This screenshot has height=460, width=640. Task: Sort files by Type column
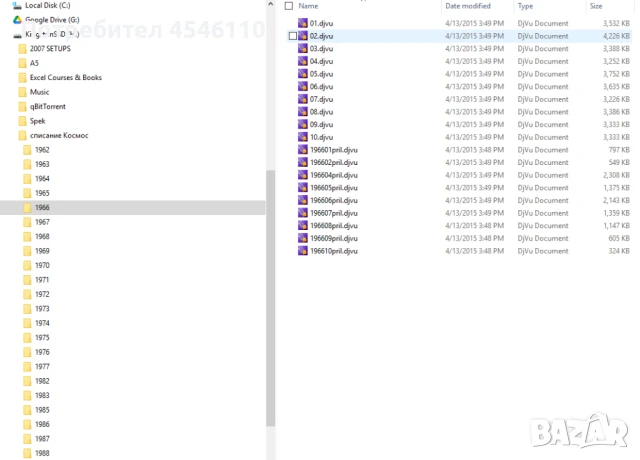[525, 6]
